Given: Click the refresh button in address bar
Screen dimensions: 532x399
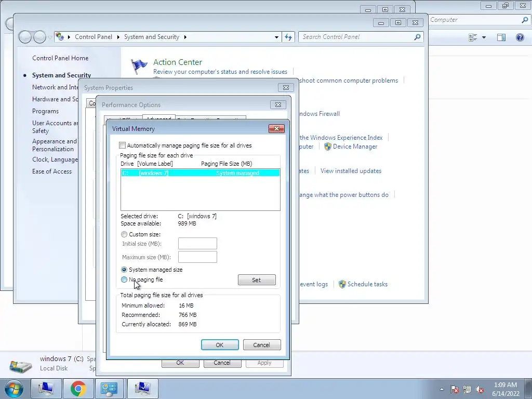Looking at the screenshot, I should click(x=288, y=37).
